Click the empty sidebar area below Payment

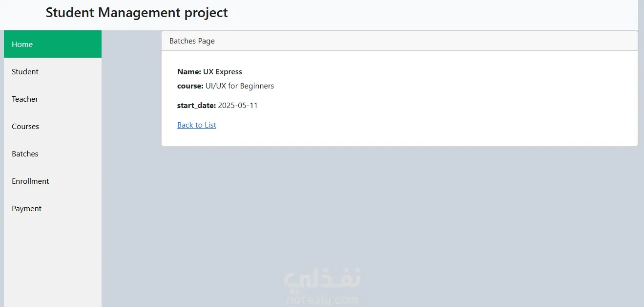[x=53, y=259]
